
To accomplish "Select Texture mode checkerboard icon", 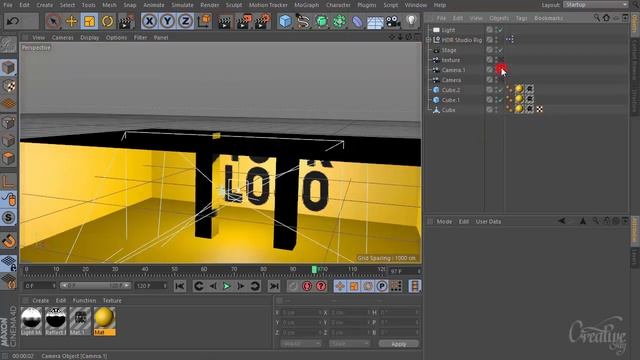I will coord(8,86).
